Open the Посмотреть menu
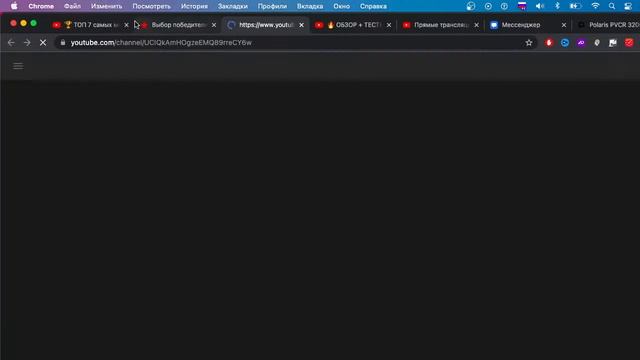 (151, 6)
